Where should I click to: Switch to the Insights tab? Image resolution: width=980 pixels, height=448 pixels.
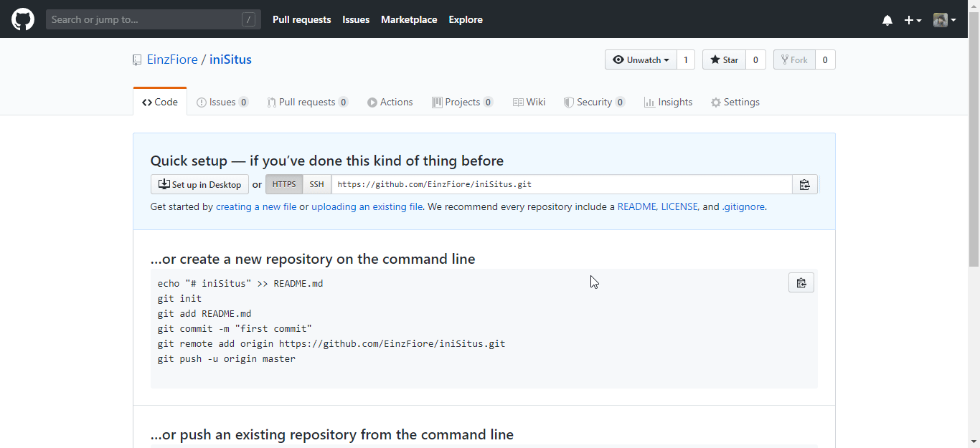(669, 102)
